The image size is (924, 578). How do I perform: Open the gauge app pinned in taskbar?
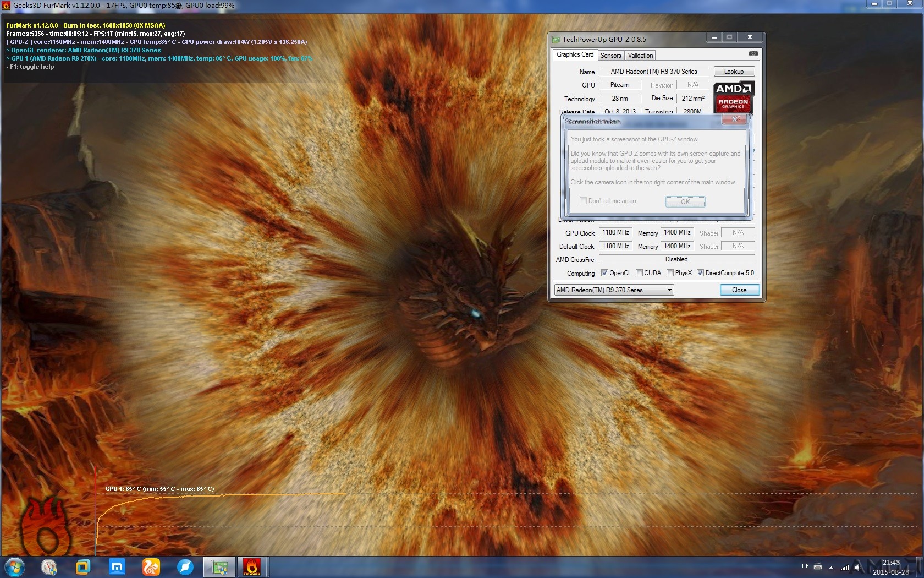point(49,567)
